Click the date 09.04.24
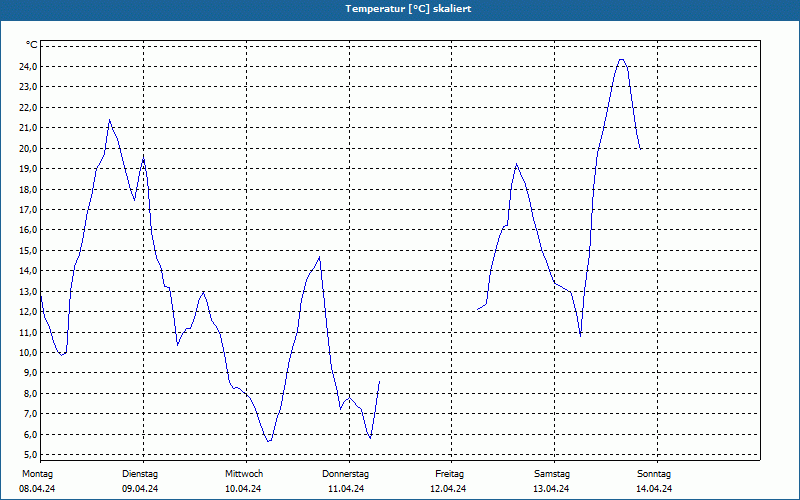The height and width of the screenshot is (500, 800). click(x=140, y=489)
